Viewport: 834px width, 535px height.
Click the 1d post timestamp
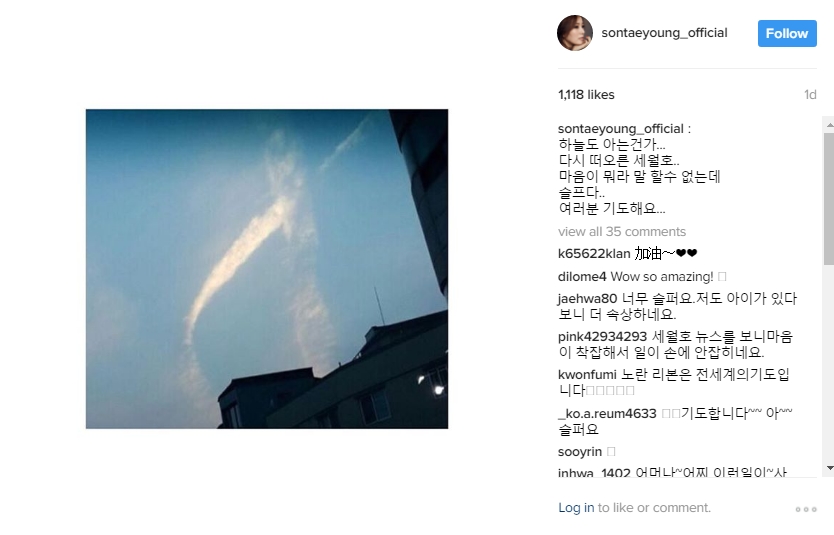click(810, 95)
